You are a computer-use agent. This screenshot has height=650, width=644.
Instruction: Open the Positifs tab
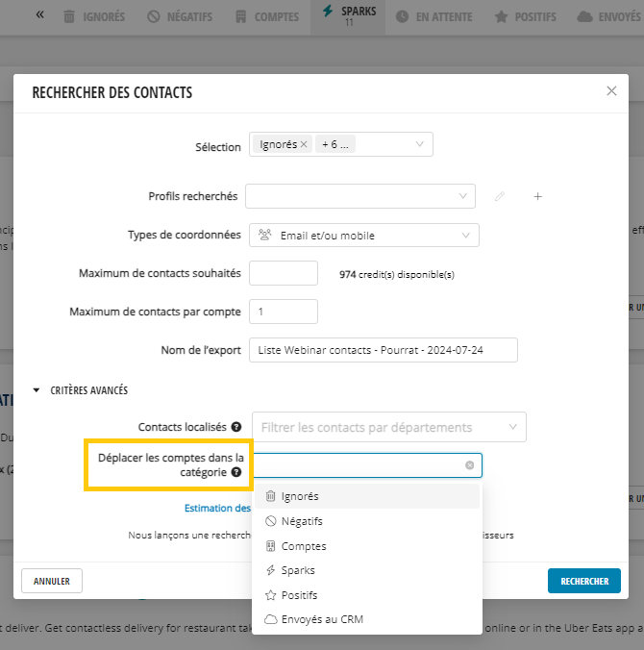[526, 17]
